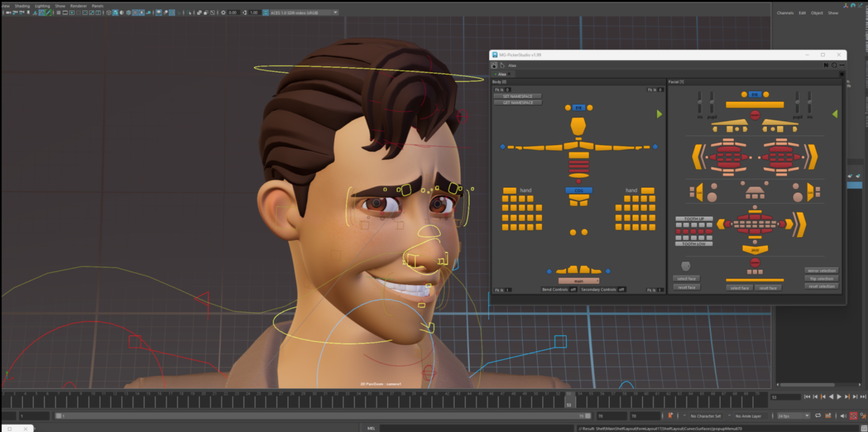Image resolution: width=868 pixels, height=432 pixels.
Task: Open No Character Set dropdown
Action: [x=707, y=416]
